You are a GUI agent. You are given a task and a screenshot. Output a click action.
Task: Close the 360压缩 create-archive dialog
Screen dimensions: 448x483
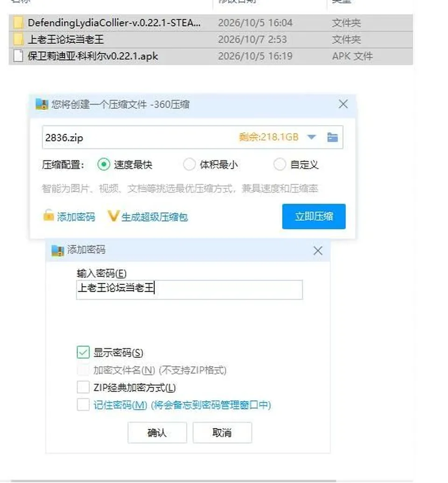coord(343,104)
